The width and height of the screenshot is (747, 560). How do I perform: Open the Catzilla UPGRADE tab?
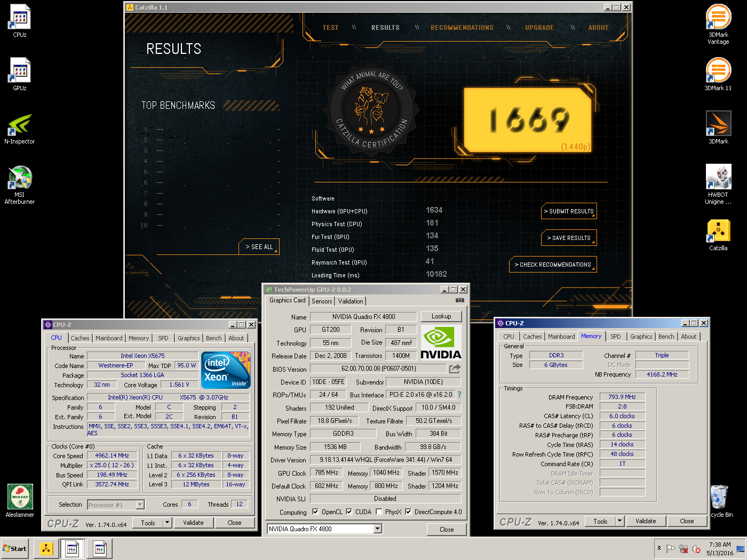pyautogui.click(x=539, y=28)
